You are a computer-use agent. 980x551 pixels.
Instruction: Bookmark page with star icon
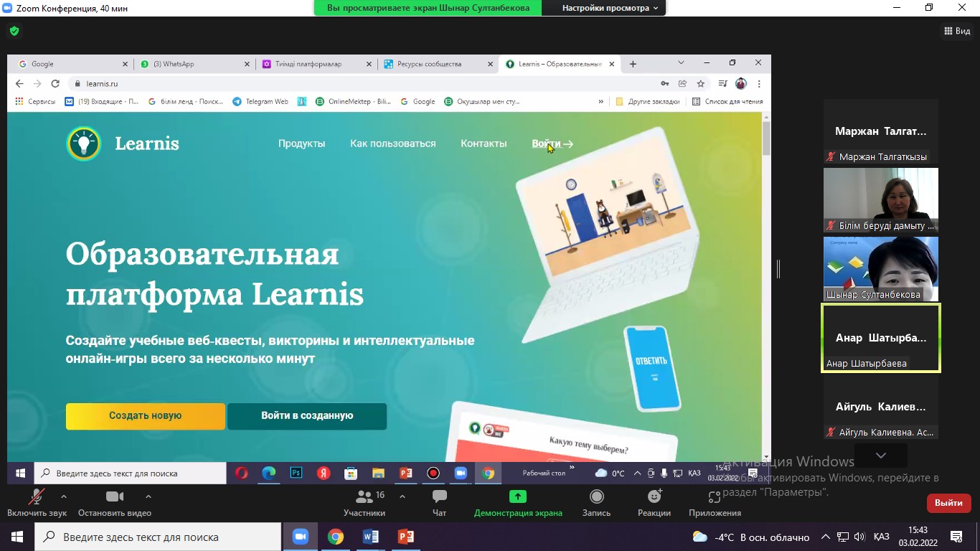(x=701, y=84)
